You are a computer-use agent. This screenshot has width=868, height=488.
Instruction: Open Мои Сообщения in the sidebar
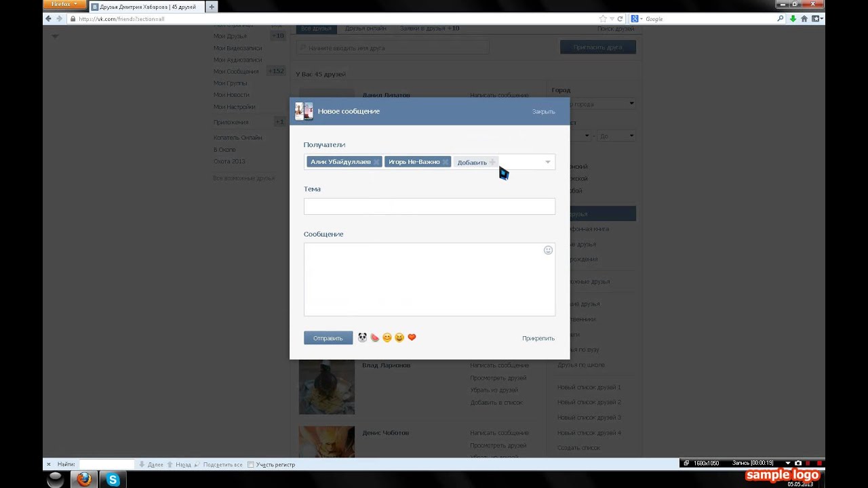pos(236,71)
